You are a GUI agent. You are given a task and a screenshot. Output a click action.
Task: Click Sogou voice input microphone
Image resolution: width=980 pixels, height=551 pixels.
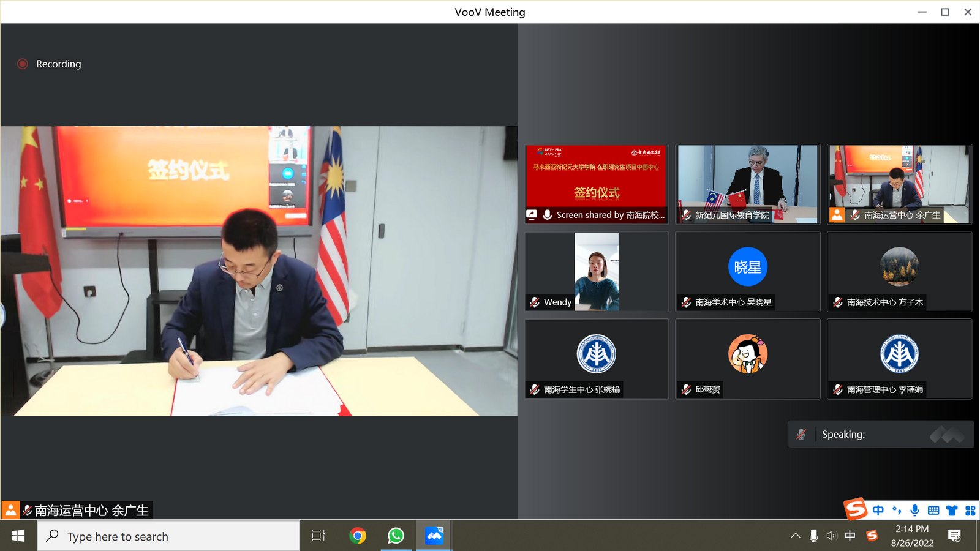click(915, 511)
